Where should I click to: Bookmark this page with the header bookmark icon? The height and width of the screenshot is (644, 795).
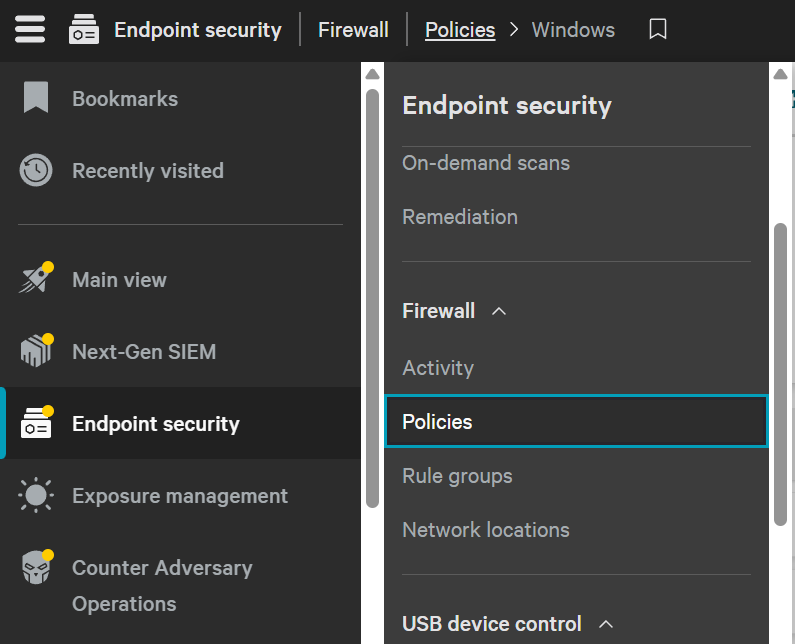pyautogui.click(x=658, y=29)
